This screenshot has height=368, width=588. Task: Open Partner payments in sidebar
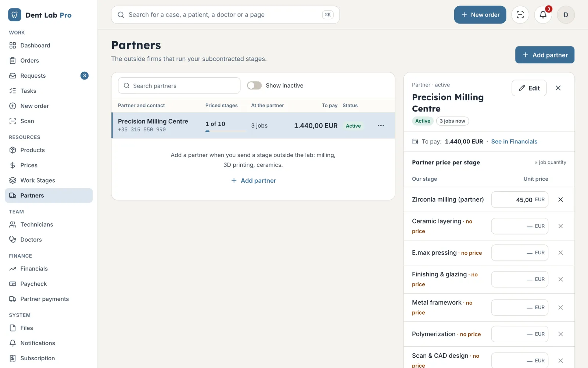coord(49,299)
